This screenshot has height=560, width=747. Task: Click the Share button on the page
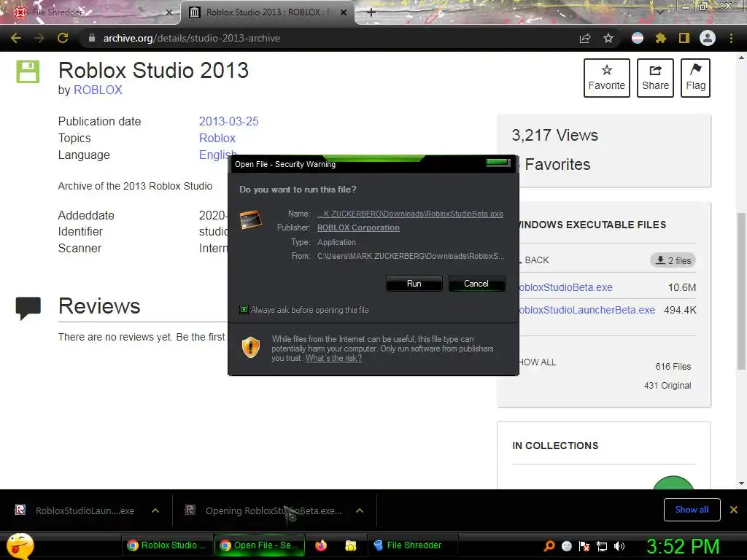(x=655, y=78)
